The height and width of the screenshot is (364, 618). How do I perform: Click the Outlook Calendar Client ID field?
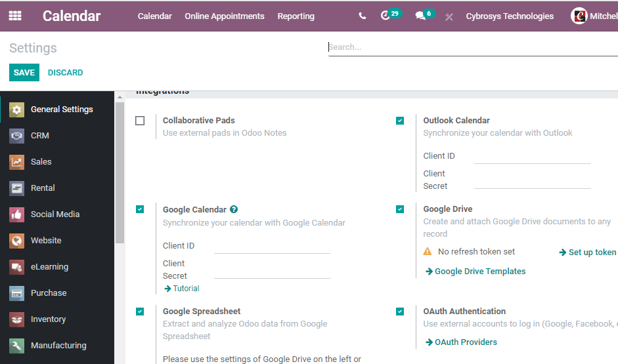coord(533,157)
